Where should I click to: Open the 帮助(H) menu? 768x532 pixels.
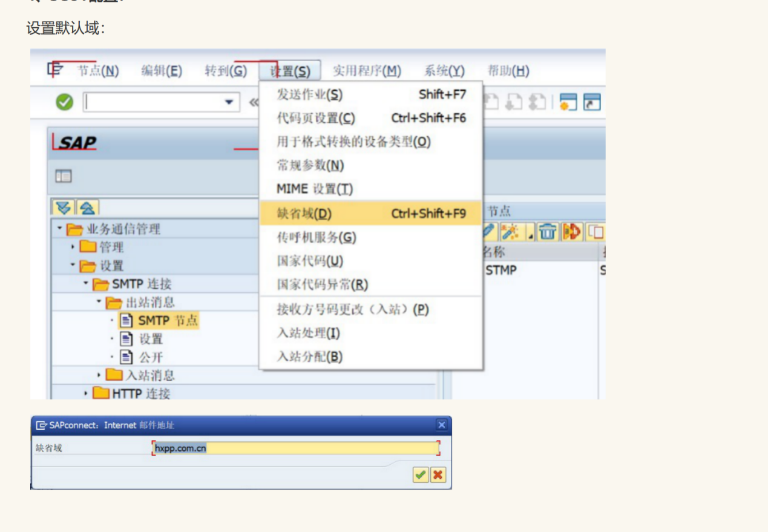coord(508,71)
